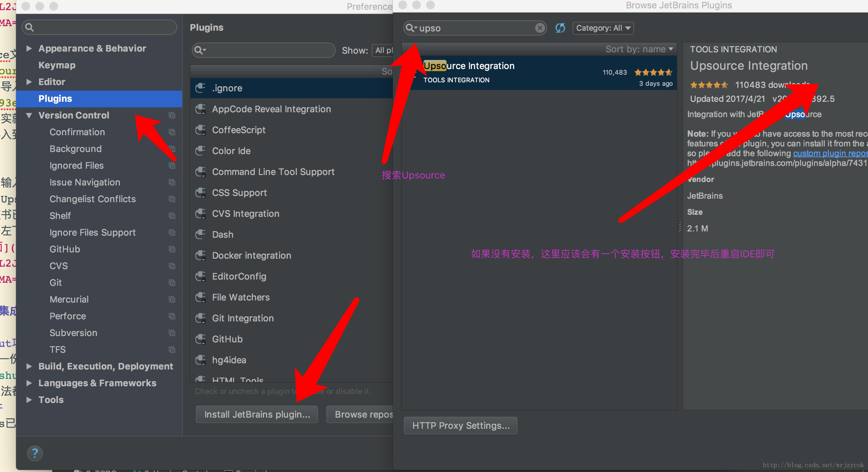Click the Plugins list search field
This screenshot has width=868, height=472.
(x=263, y=50)
